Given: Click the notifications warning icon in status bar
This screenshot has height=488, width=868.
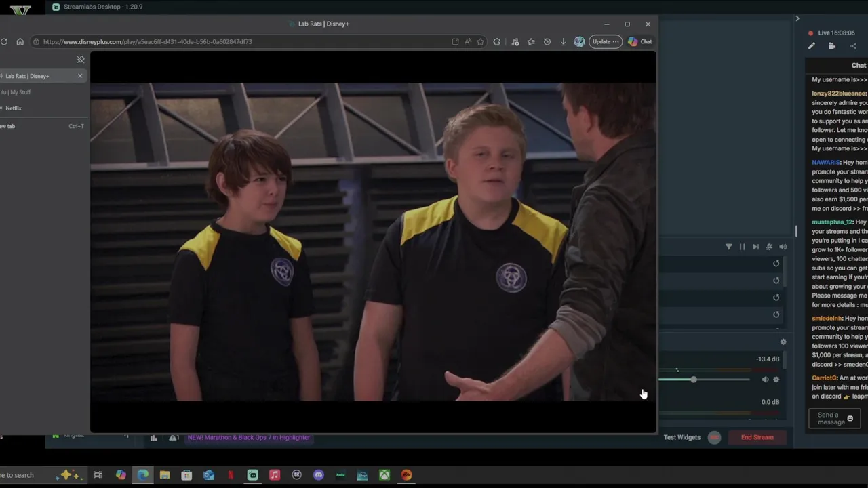Looking at the screenshot, I should [x=174, y=438].
